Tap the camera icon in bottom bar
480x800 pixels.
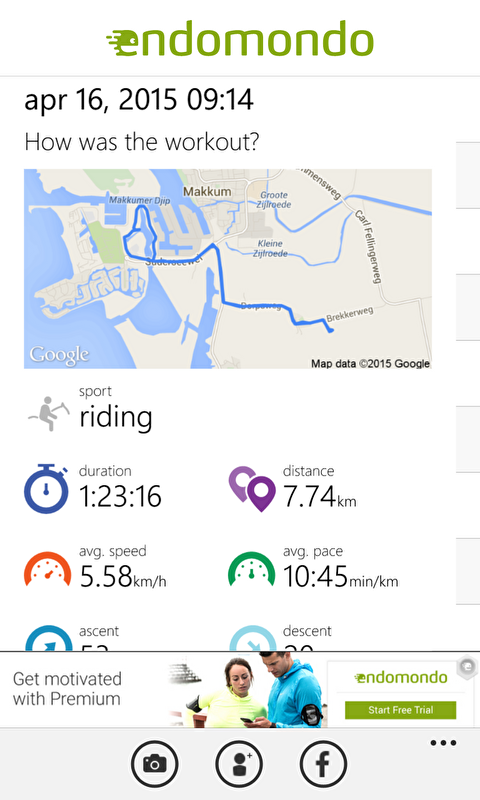[155, 764]
